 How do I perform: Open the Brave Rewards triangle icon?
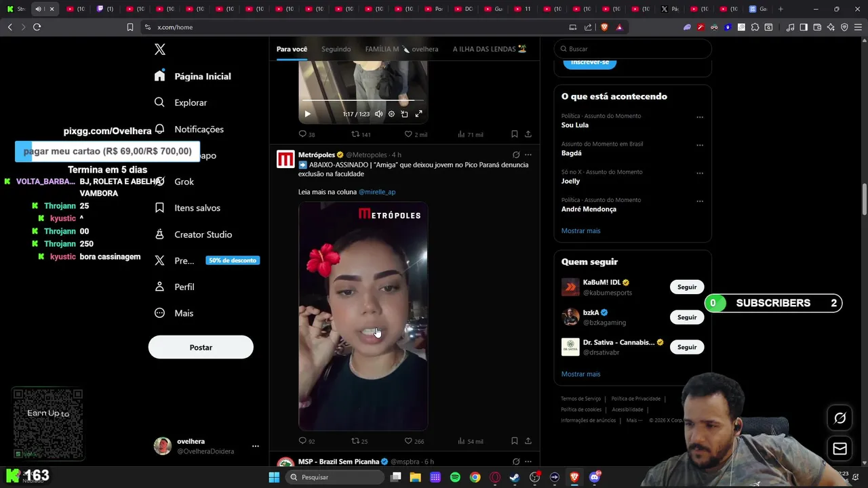coord(619,27)
